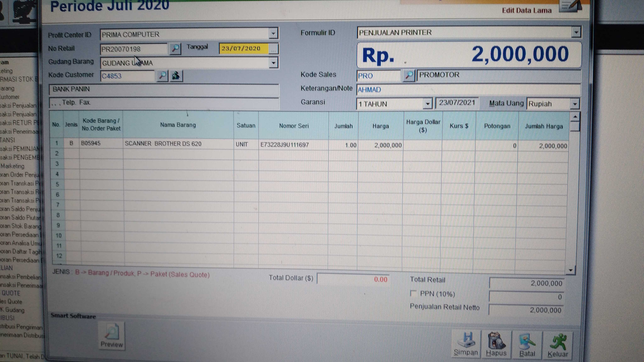The height and width of the screenshot is (362, 644).
Task: Click the Keterangan/Note field containing AHMAD
Action: 467,89
